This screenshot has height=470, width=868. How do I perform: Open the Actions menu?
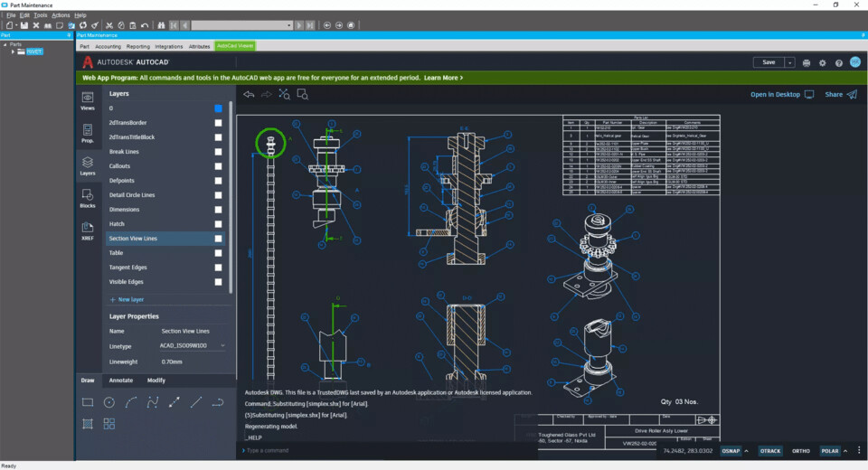point(61,15)
